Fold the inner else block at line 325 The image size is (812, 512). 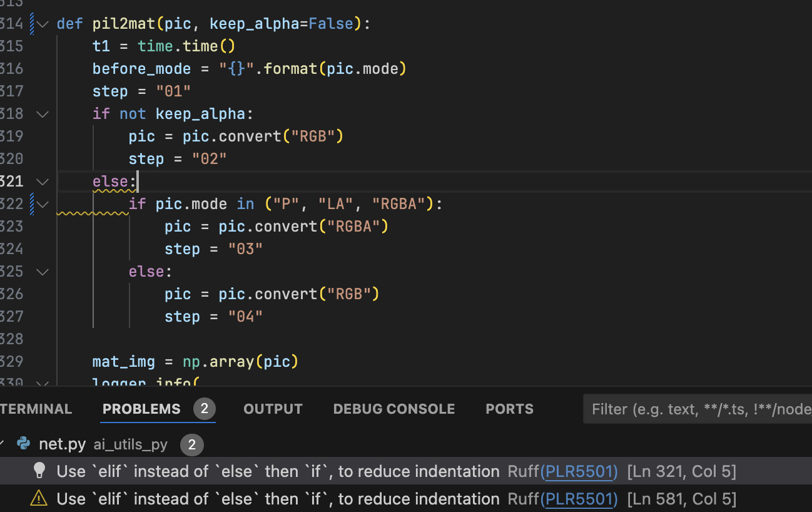coord(43,272)
